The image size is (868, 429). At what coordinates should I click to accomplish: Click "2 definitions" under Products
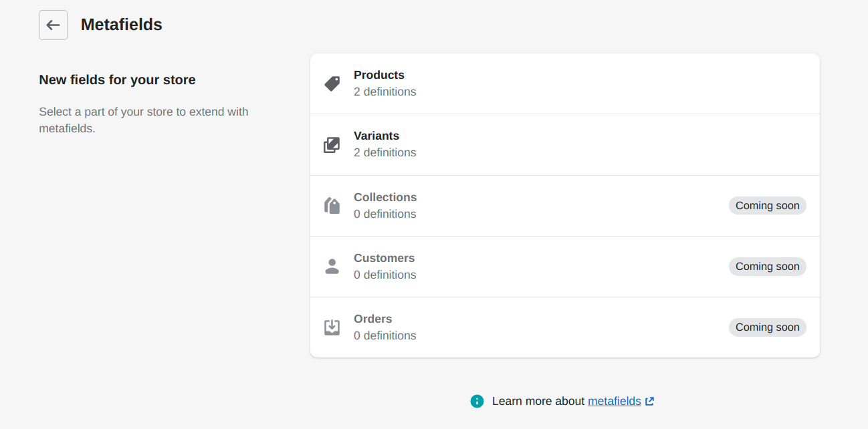coord(385,92)
